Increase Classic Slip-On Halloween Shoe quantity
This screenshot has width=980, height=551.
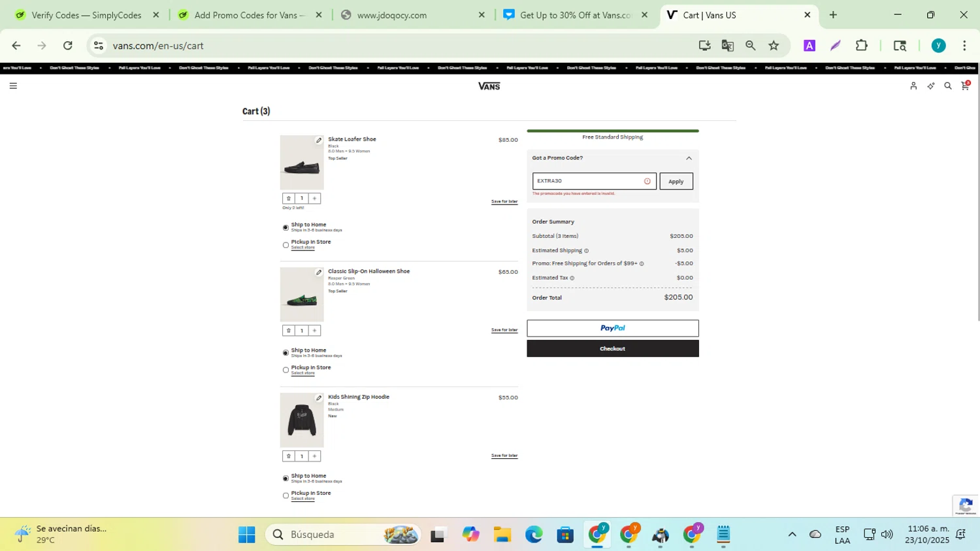coord(314,331)
